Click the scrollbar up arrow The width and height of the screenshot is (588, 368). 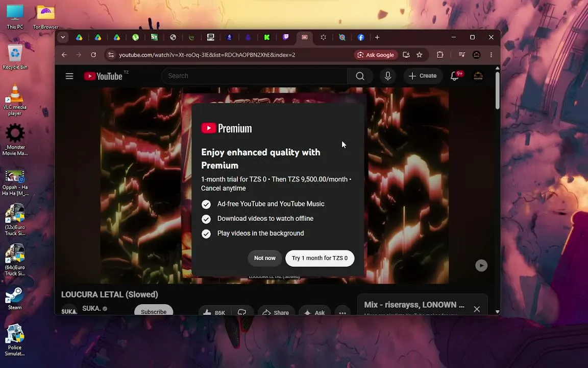(x=497, y=68)
